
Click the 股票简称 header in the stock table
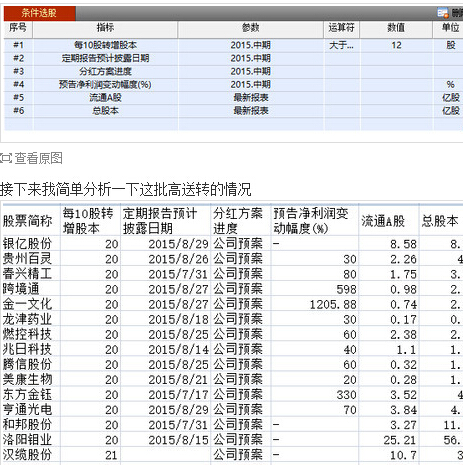pos(28,221)
